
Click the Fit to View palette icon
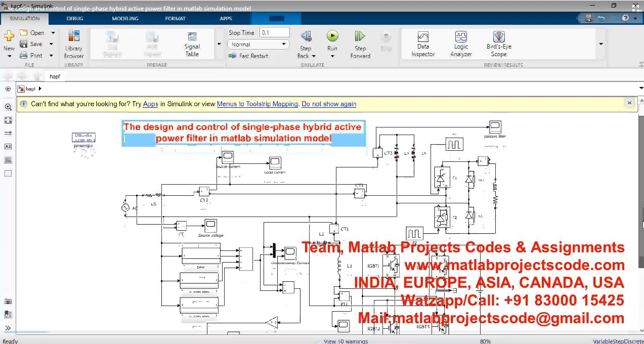(x=8, y=120)
